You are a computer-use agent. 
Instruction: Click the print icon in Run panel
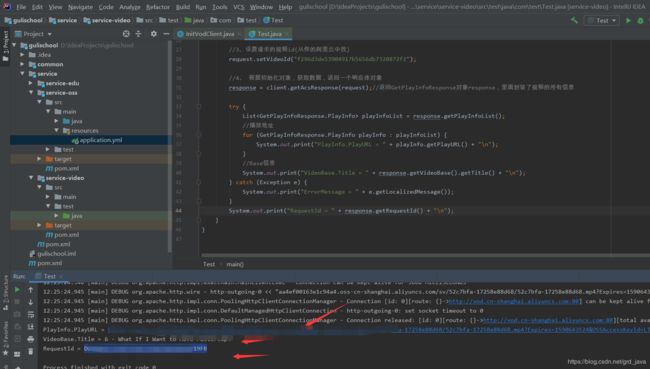pyautogui.click(x=31, y=339)
